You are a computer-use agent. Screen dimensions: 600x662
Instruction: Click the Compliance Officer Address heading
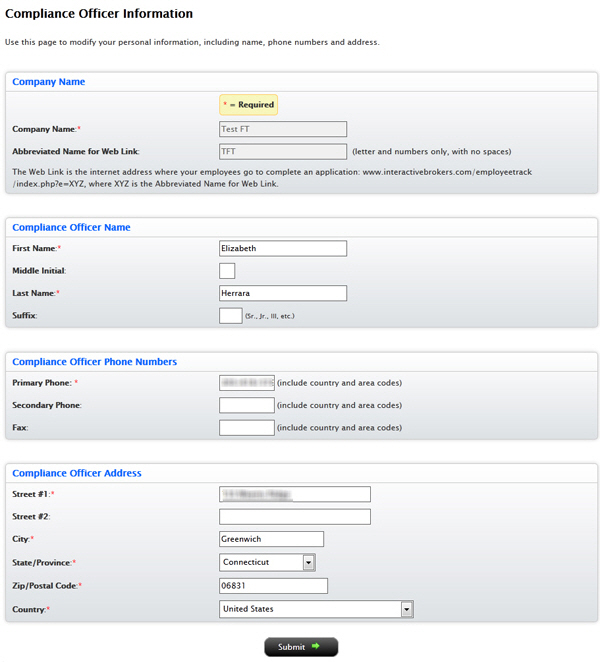click(77, 473)
